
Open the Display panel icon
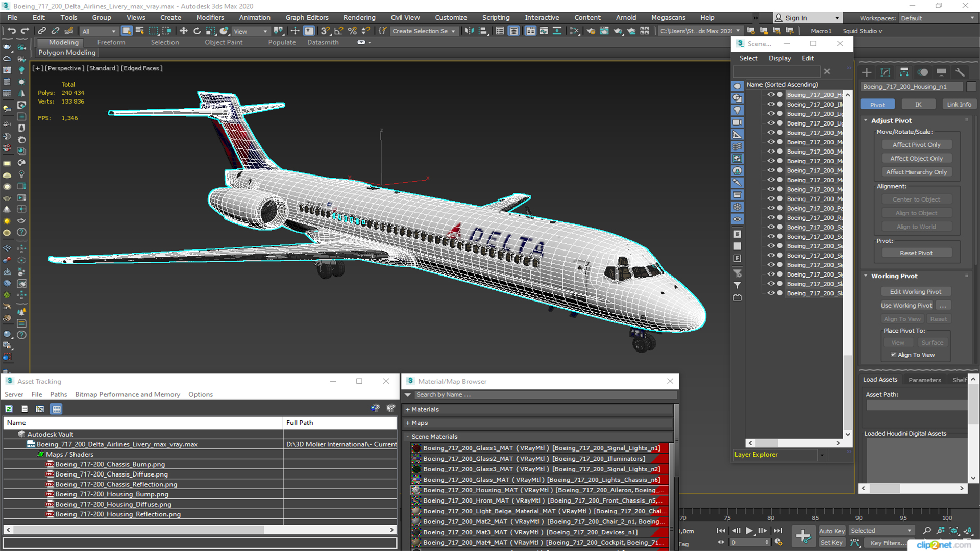[941, 72]
